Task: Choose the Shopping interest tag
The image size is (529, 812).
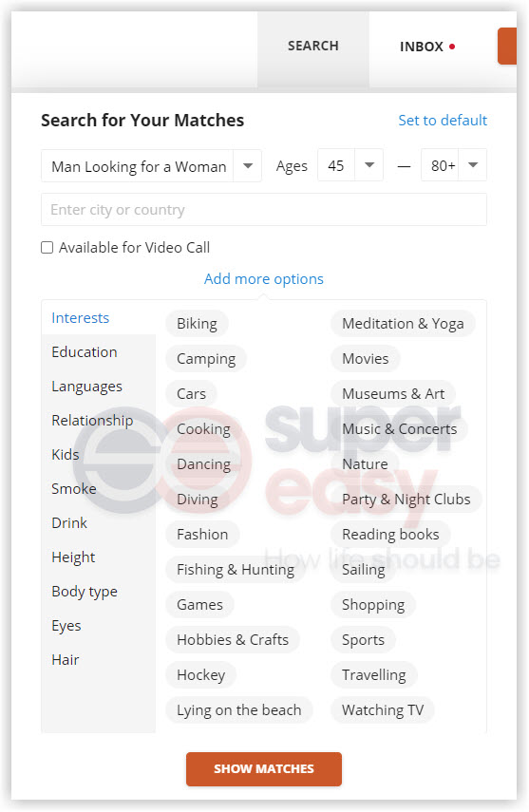Action: click(x=373, y=605)
